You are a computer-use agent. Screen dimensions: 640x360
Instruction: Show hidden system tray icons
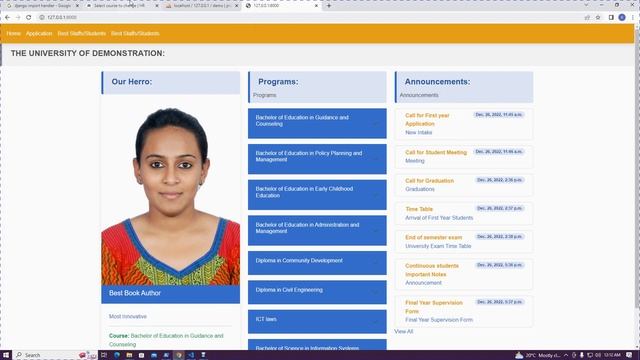pyautogui.click(x=566, y=355)
